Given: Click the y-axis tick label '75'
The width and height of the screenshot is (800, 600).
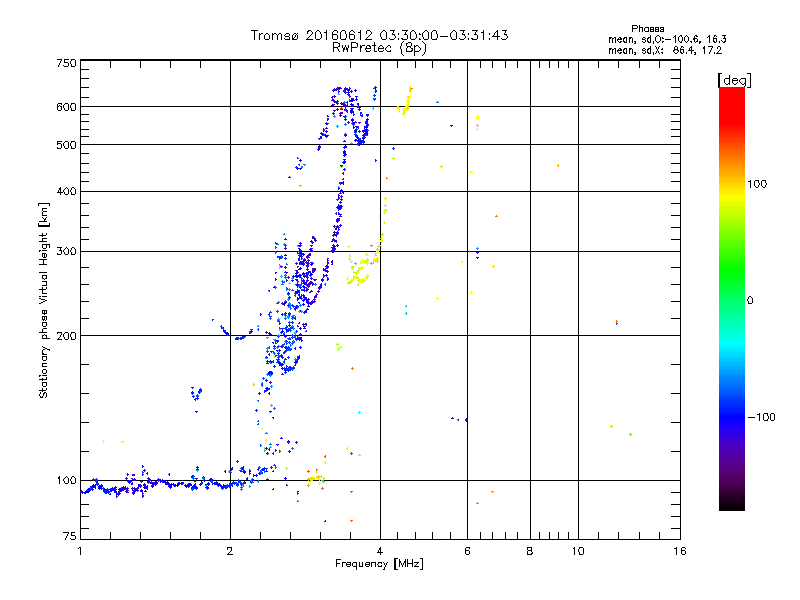Looking at the screenshot, I should [70, 536].
